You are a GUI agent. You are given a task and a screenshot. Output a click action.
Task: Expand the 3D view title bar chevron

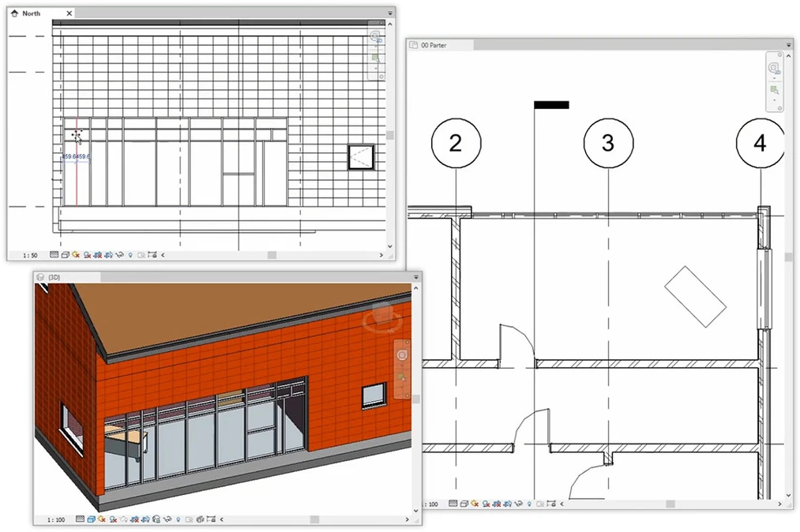point(416,277)
